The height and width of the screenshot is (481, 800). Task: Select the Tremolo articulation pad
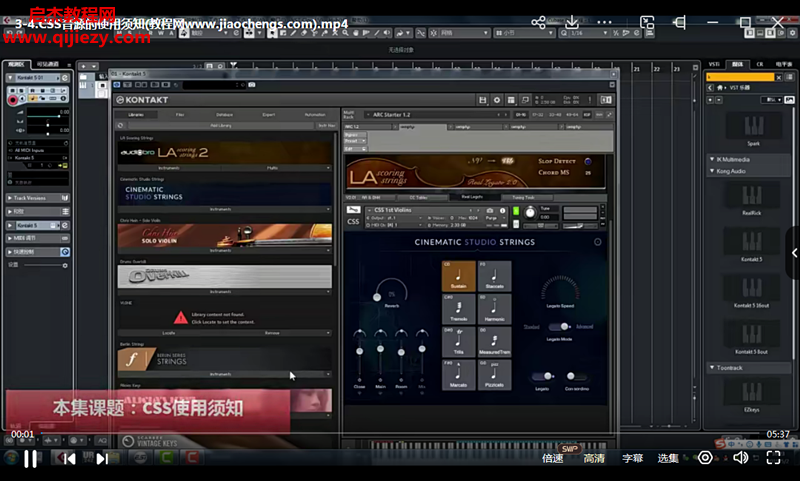point(458,309)
